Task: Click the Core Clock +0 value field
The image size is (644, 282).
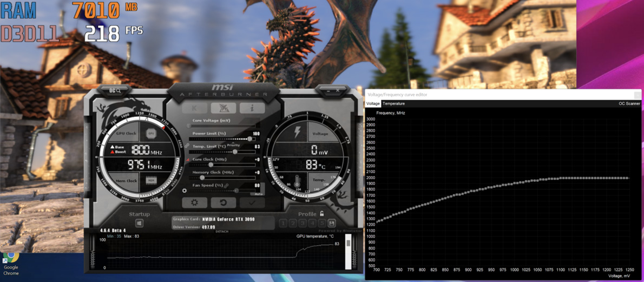Action: (x=257, y=160)
